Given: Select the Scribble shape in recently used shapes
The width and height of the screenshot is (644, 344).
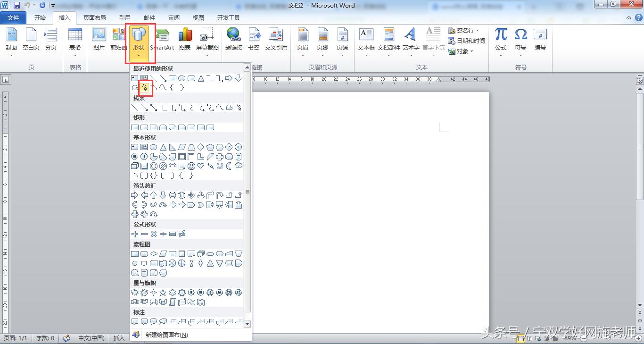Looking at the screenshot, I should tap(145, 87).
